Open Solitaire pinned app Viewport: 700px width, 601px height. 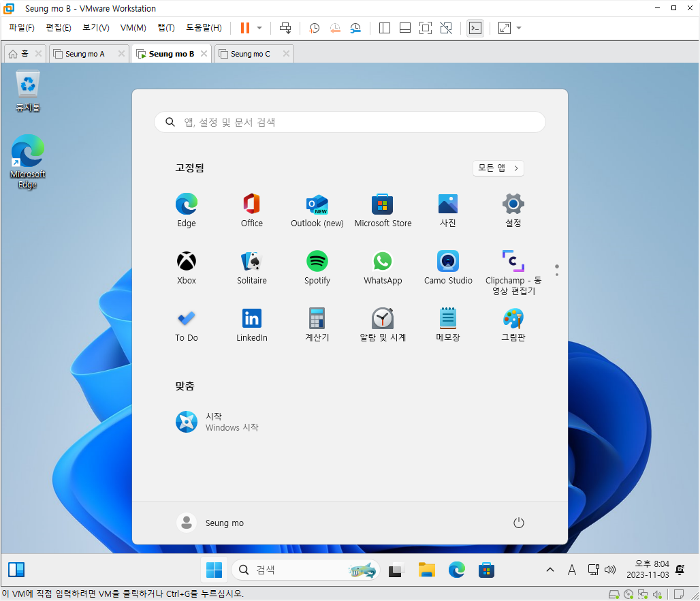click(252, 267)
